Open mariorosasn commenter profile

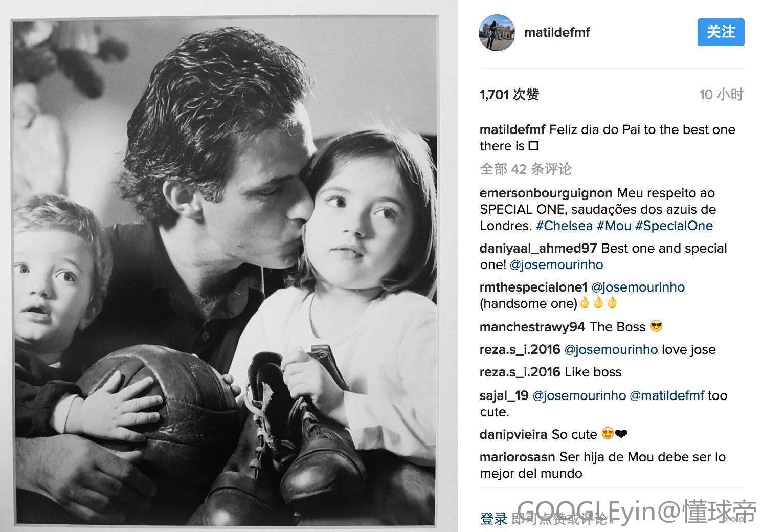pos(518,457)
